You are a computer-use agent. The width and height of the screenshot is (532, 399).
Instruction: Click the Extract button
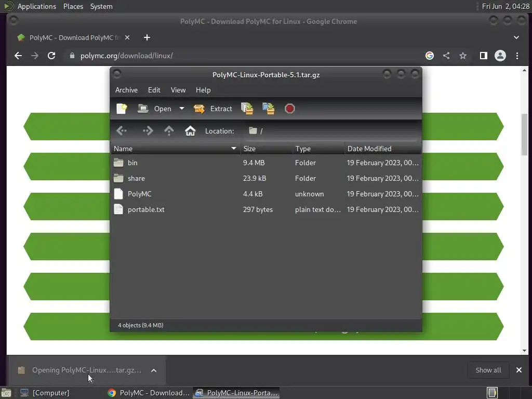(x=212, y=109)
